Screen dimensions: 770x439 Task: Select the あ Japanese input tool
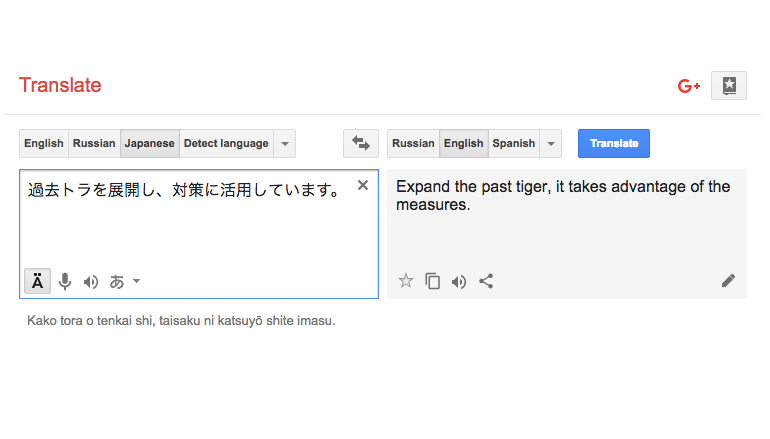click(117, 281)
